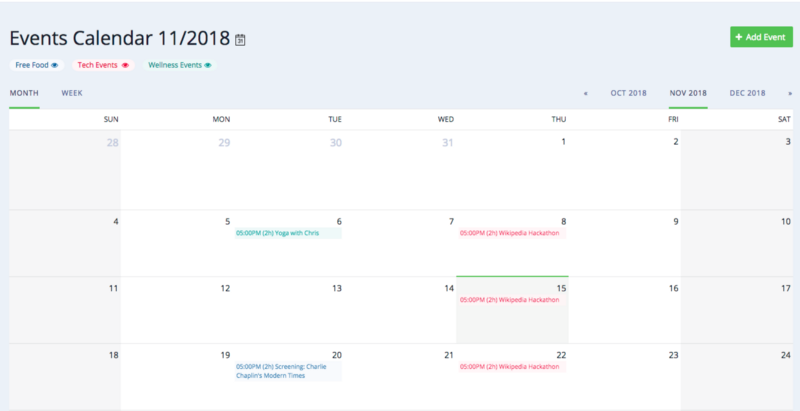Image resolution: width=800 pixels, height=411 pixels.
Task: Open the Yoga with Chris event
Action: pyautogui.click(x=288, y=233)
